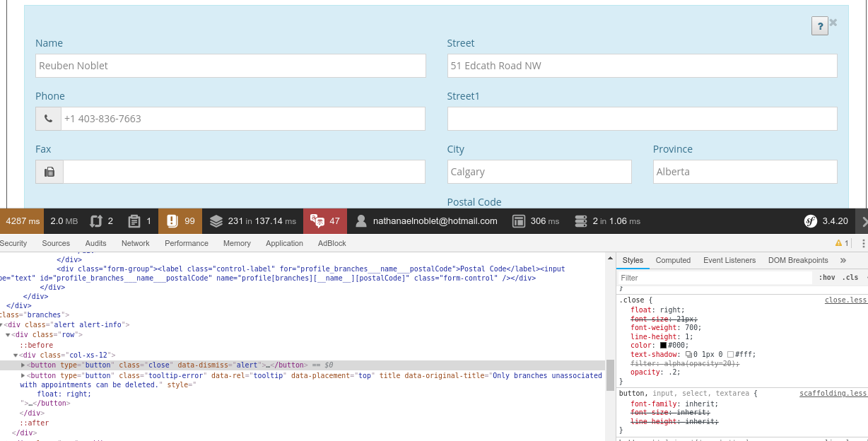Open the DevTools three-dot customize menu
868x441 pixels.
[x=863, y=243]
